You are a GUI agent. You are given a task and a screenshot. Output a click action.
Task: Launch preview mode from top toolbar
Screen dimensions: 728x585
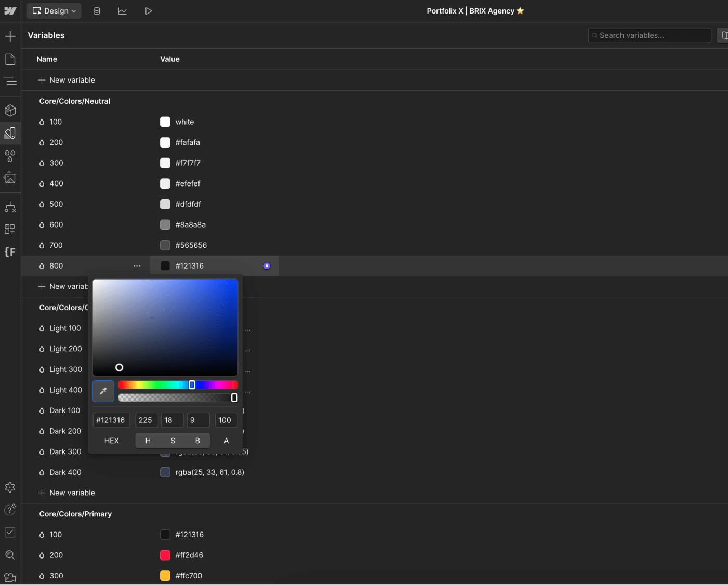(x=149, y=10)
